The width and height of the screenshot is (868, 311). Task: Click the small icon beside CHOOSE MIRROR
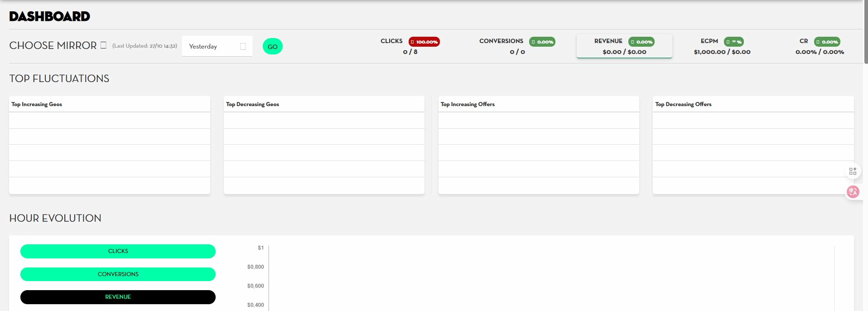[103, 45]
